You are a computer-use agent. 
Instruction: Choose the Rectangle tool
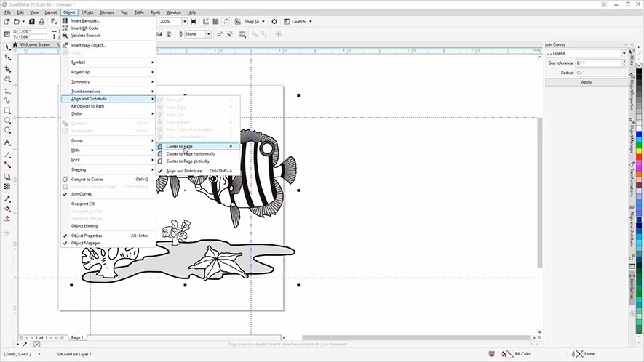pyautogui.click(x=7, y=110)
